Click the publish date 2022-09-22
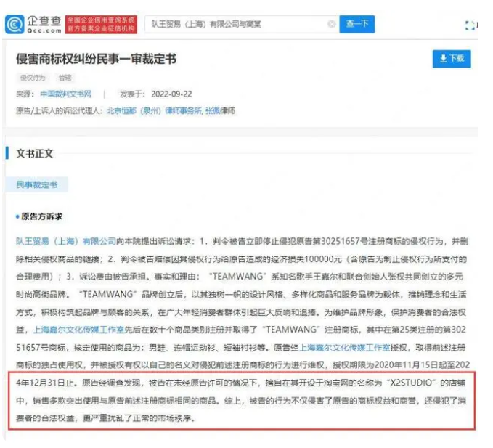Viewport: 493px width, 448px height. click(x=171, y=94)
